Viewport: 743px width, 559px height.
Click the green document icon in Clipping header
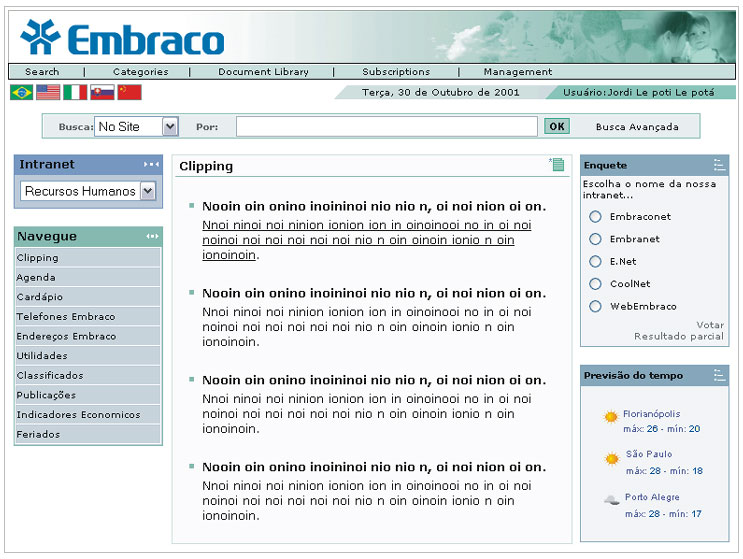[557, 165]
